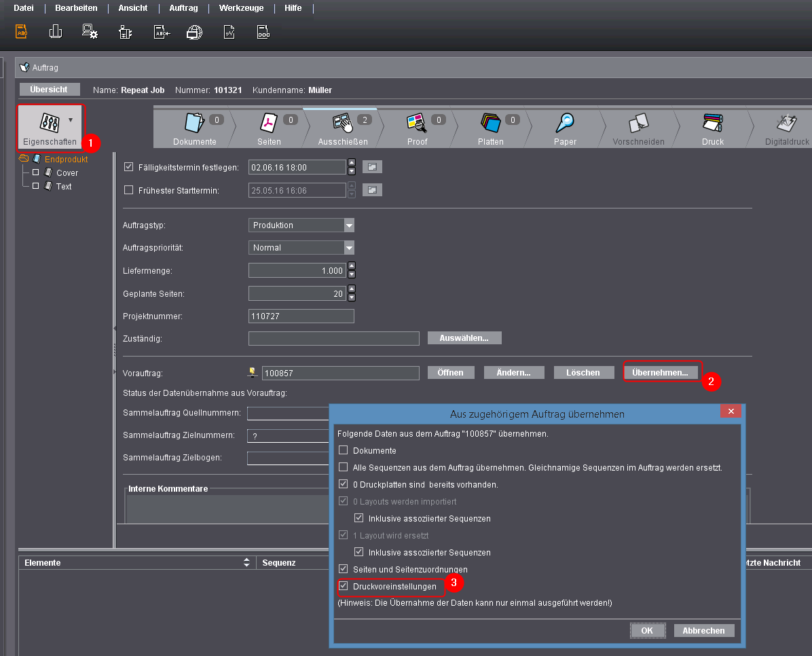This screenshot has height=656, width=812.
Task: Click the Übernehmen... button
Action: pyautogui.click(x=661, y=372)
